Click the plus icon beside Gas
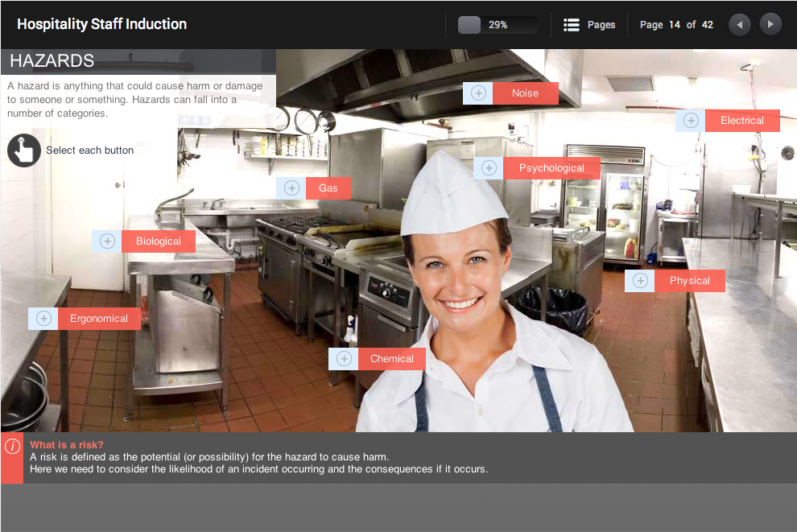This screenshot has width=797, height=532. coord(291,188)
